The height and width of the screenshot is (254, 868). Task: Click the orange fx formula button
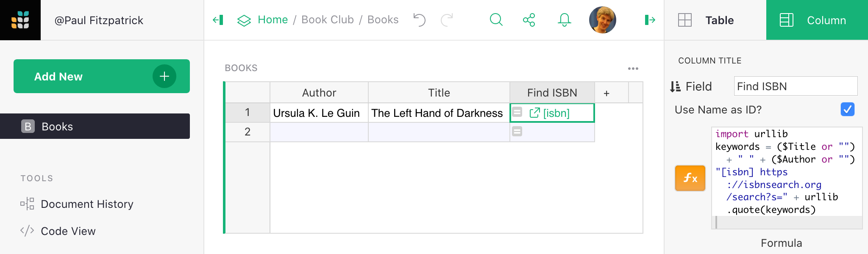pos(690,178)
